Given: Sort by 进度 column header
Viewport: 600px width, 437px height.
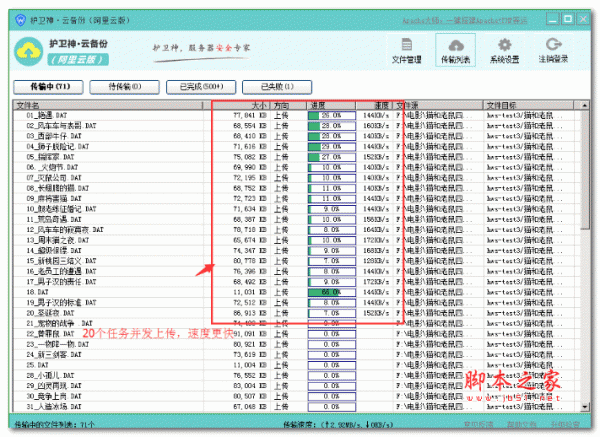Looking at the screenshot, I should (x=331, y=105).
